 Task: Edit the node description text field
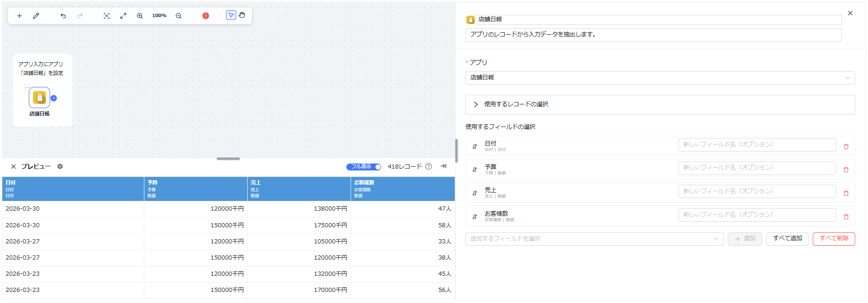pos(653,35)
